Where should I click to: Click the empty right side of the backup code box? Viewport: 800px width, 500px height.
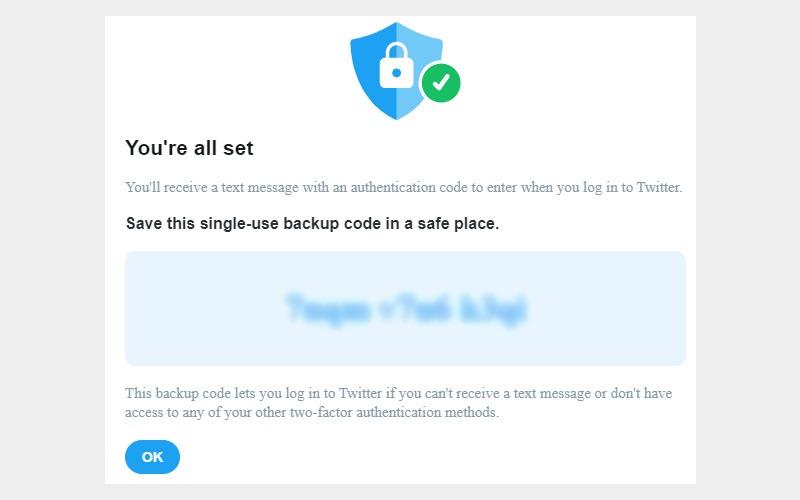620,309
